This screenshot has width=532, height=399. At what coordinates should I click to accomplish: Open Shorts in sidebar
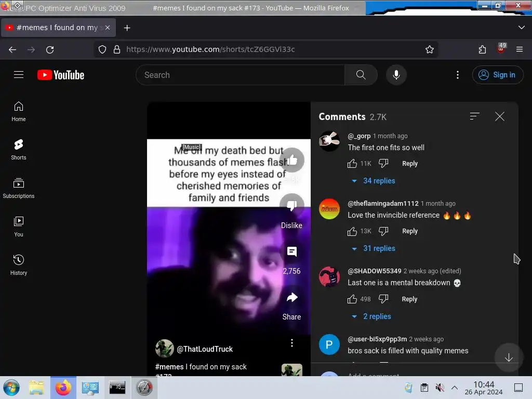tap(19, 150)
